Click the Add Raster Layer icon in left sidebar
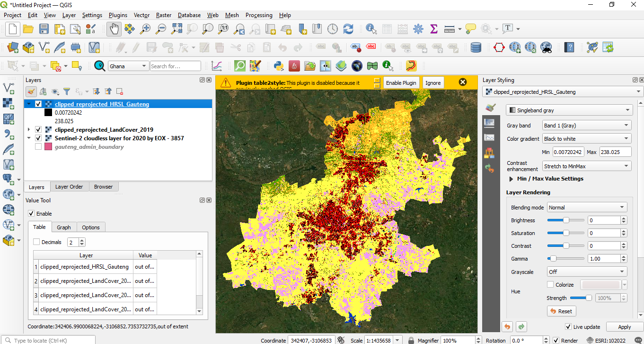Viewport: 644px width, 344px height. point(9,103)
